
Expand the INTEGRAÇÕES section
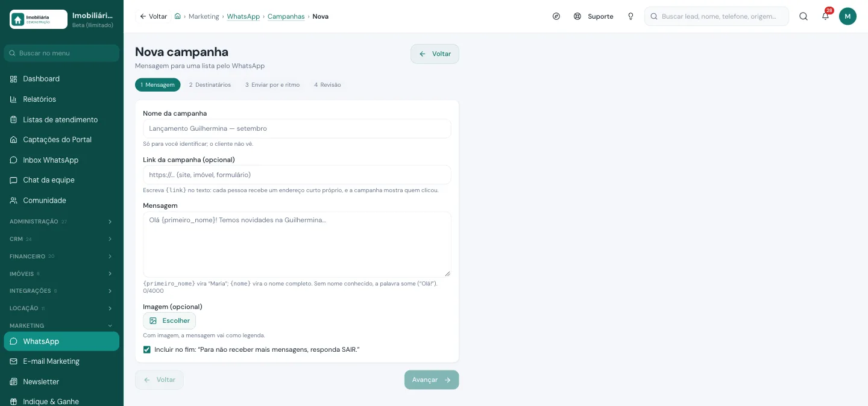click(x=61, y=291)
